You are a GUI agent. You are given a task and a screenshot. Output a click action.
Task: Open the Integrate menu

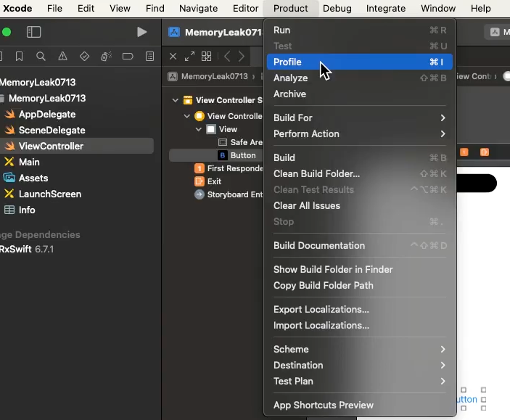(386, 8)
